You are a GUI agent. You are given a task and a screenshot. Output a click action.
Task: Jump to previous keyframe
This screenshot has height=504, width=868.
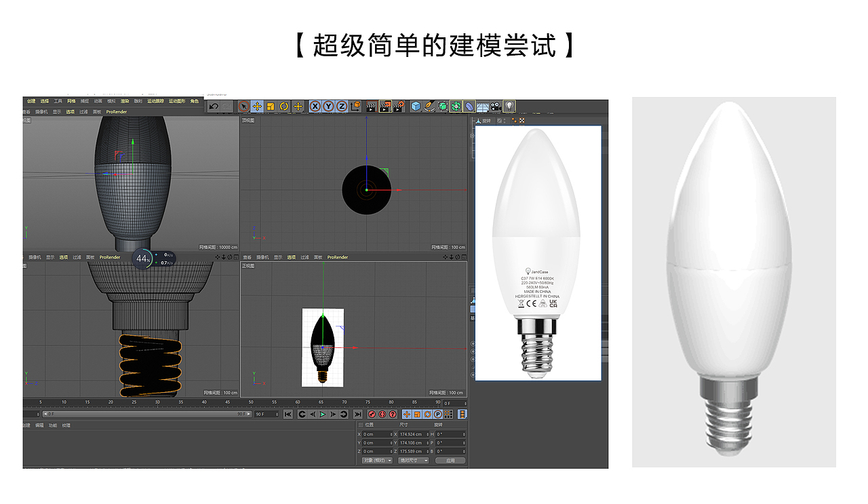tap(302, 414)
